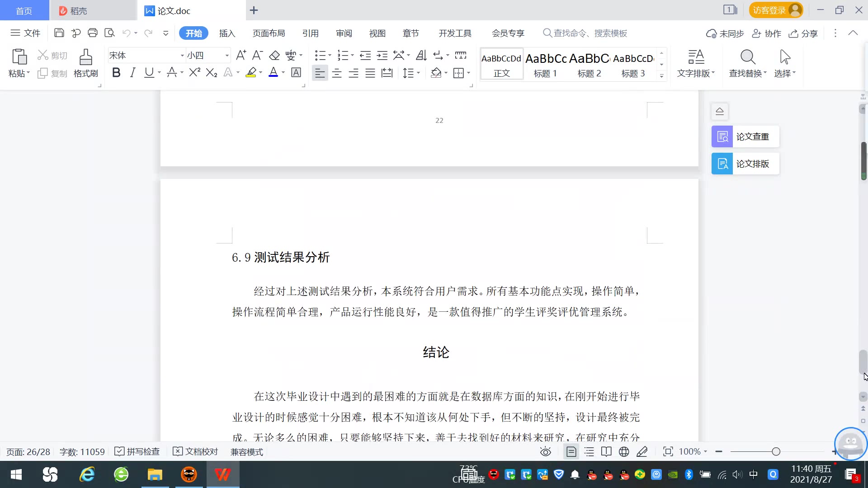Click the font color A swatch
868x488 pixels.
[274, 73]
